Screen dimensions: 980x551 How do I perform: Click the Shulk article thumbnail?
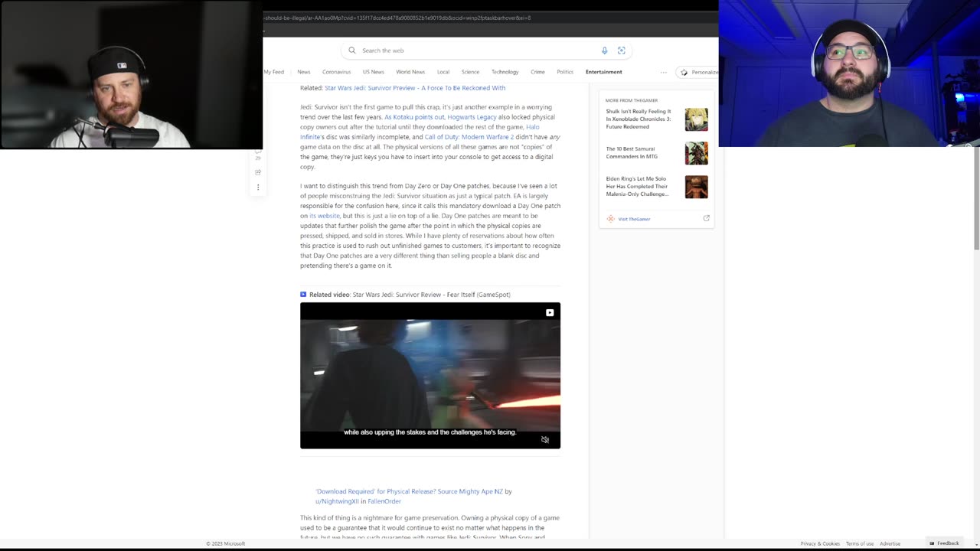pyautogui.click(x=696, y=119)
